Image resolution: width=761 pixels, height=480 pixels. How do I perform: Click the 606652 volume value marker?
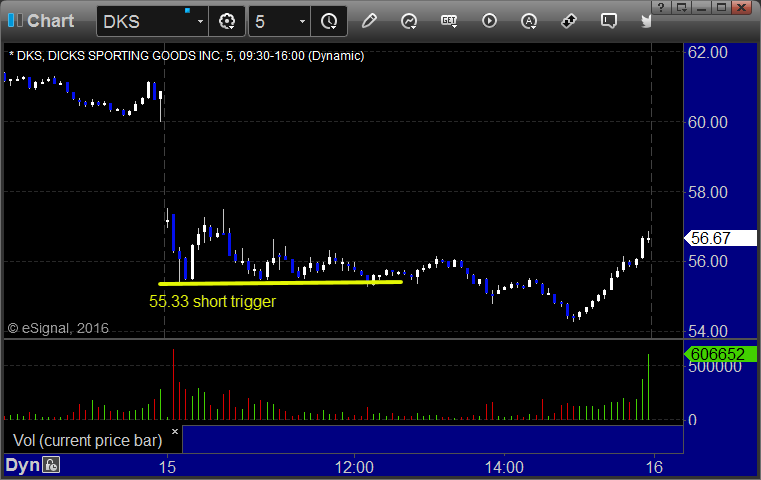click(720, 354)
